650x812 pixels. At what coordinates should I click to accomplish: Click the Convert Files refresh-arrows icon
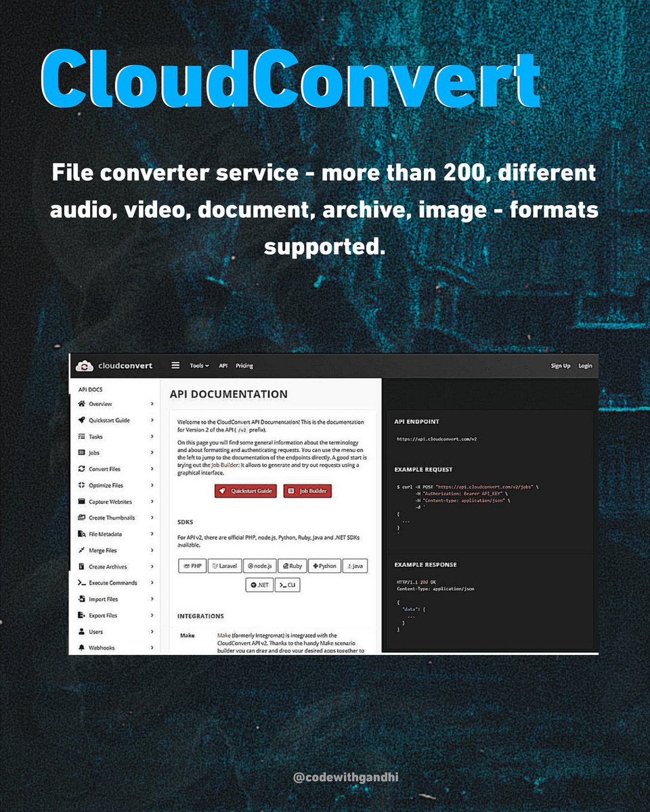click(x=81, y=469)
